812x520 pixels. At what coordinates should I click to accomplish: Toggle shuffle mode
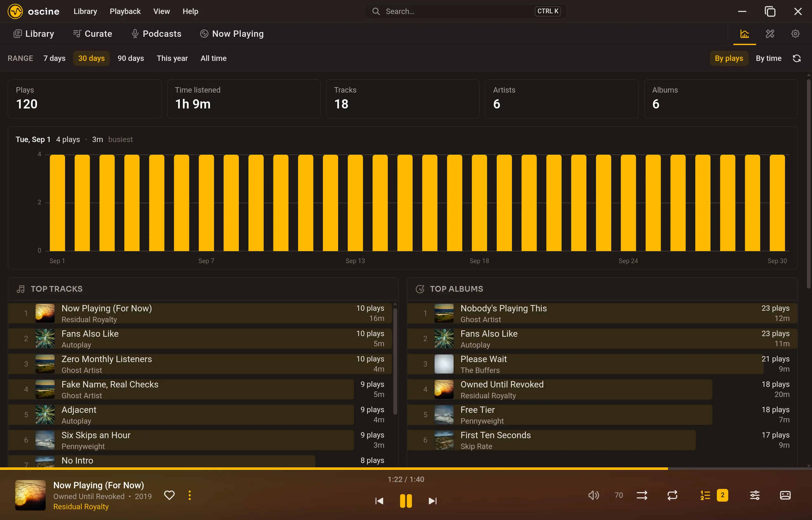pyautogui.click(x=642, y=495)
